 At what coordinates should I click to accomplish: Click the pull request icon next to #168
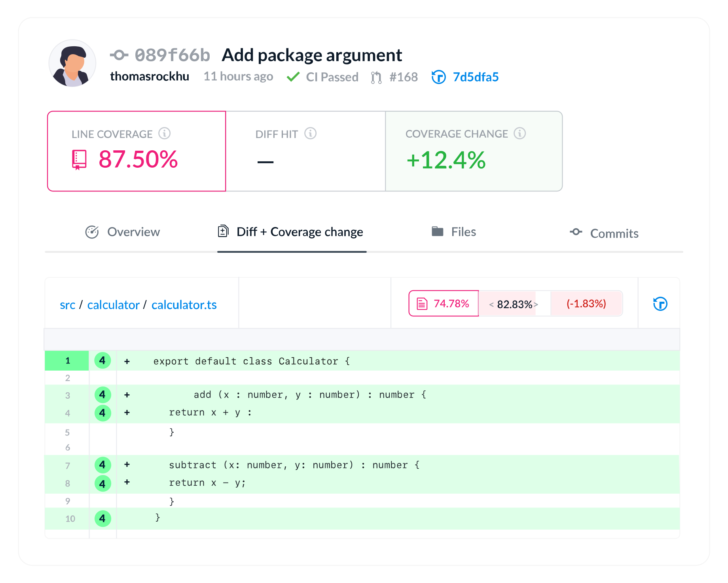(x=376, y=77)
